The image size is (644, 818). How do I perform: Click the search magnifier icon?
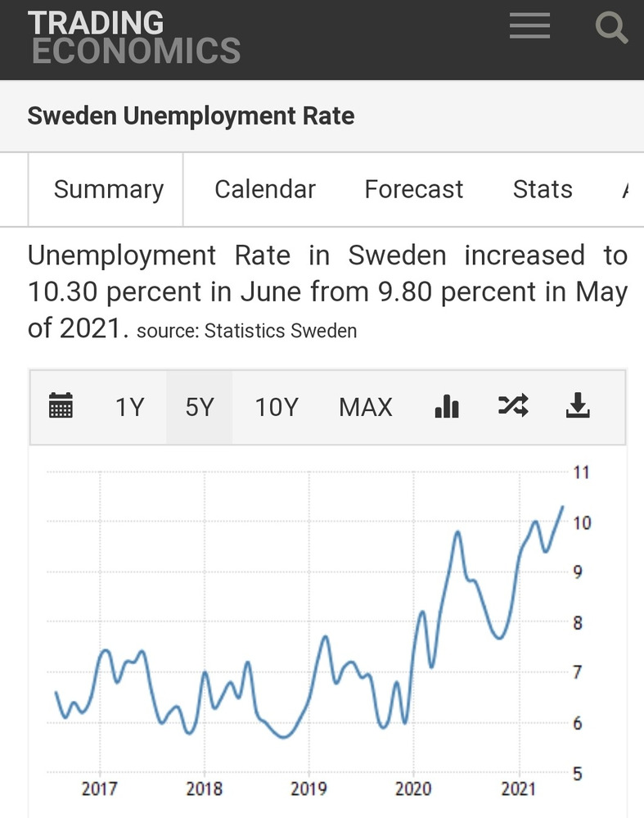tap(610, 27)
